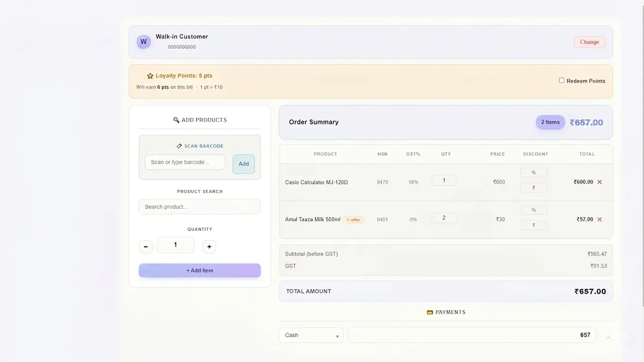Set percent discount for Casio Calculator
This screenshot has height=362, width=644.
pos(534,173)
